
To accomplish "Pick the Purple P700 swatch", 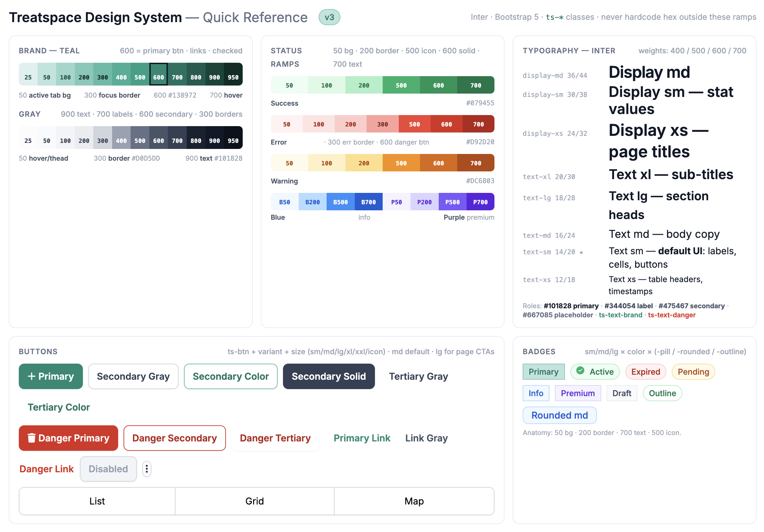I will point(480,202).
